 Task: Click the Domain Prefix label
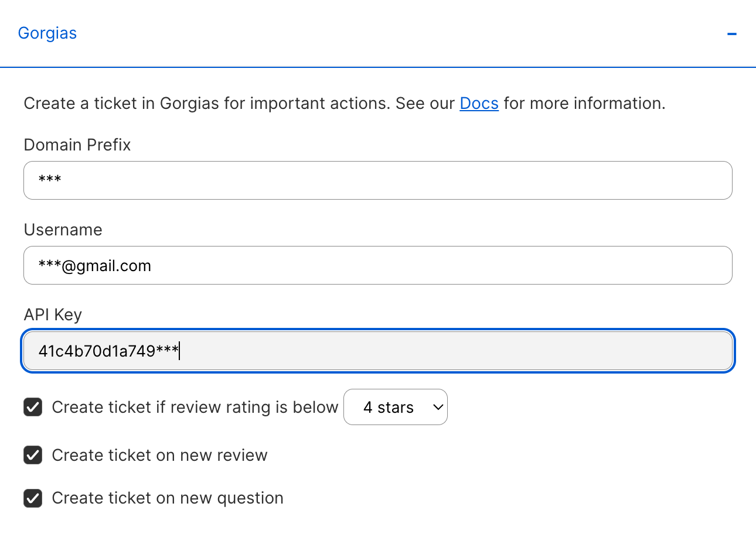(x=77, y=145)
